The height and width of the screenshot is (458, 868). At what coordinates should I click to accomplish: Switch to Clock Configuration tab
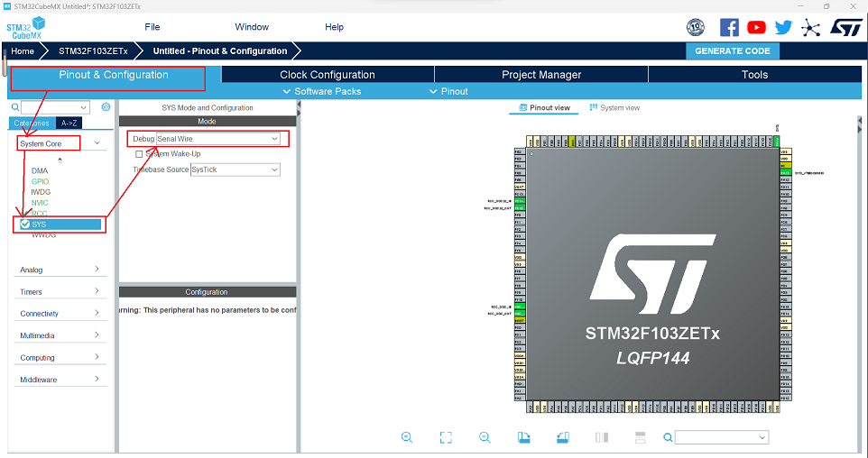(x=328, y=75)
